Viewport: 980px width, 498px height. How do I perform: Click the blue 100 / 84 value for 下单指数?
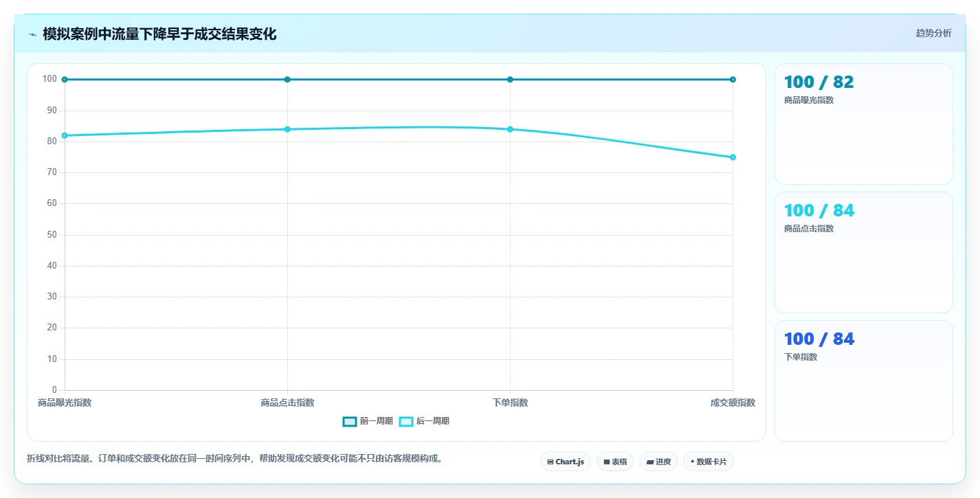(819, 339)
